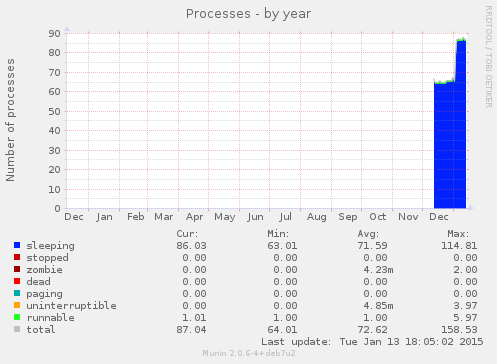Viewport: 497px width, 364px height.
Task: Click total minimum value 64.01
Action: (282, 330)
